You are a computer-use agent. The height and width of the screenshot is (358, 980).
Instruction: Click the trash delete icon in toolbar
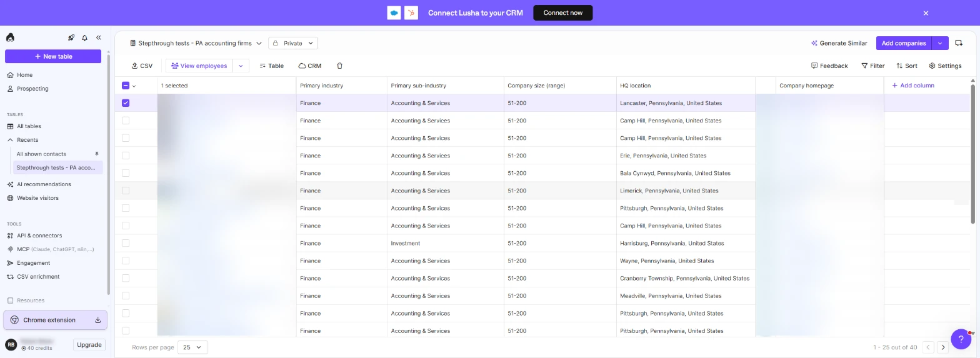(340, 66)
